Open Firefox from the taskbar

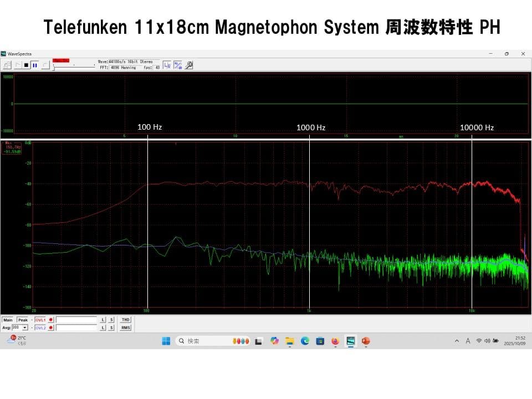click(335, 341)
